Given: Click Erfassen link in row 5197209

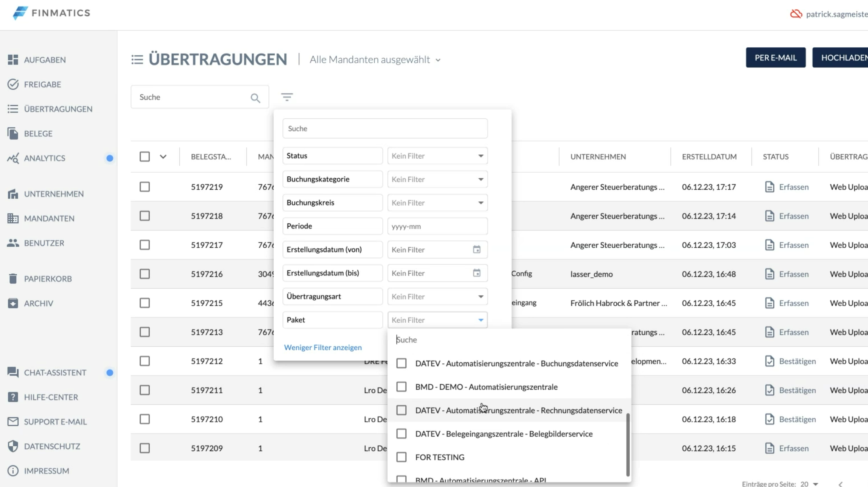Looking at the screenshot, I should pos(794,448).
